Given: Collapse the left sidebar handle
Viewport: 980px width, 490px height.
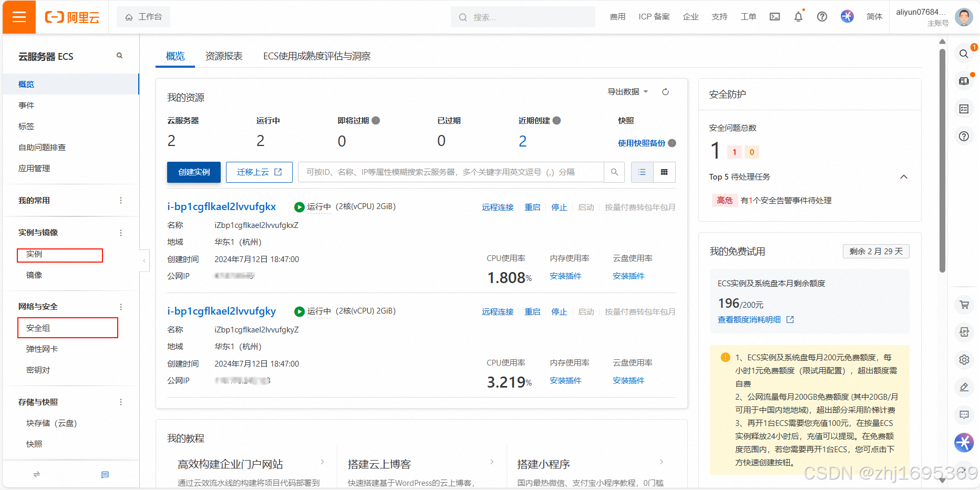Looking at the screenshot, I should tap(144, 260).
